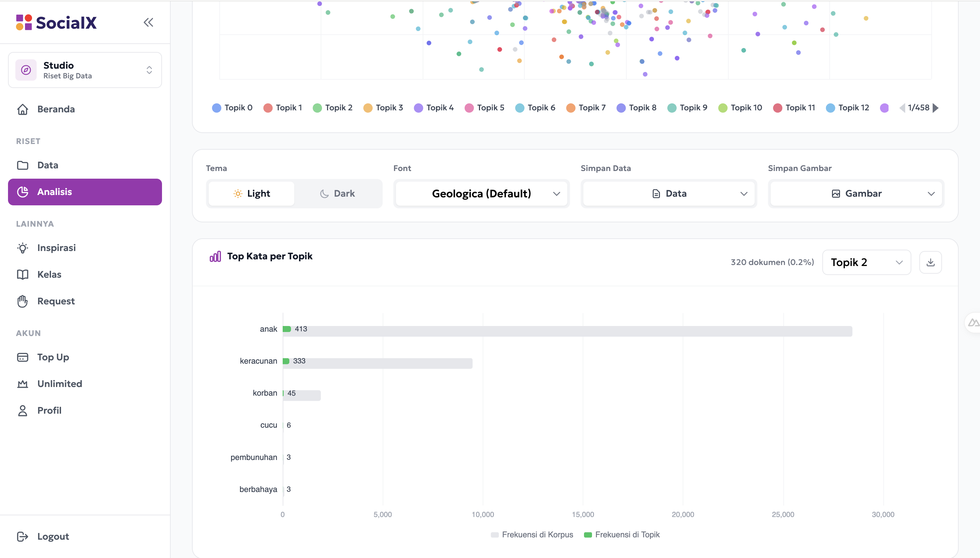The image size is (980, 558).
Task: Go to Unlimited page
Action: [85, 384]
